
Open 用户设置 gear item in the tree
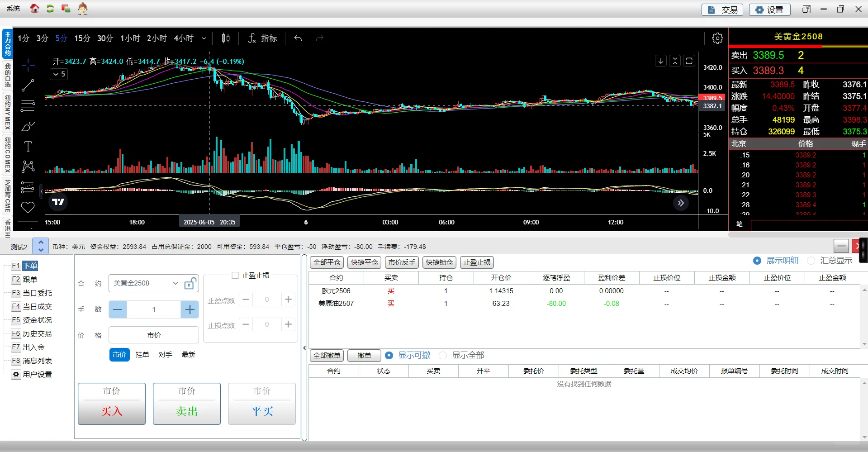[32, 375]
